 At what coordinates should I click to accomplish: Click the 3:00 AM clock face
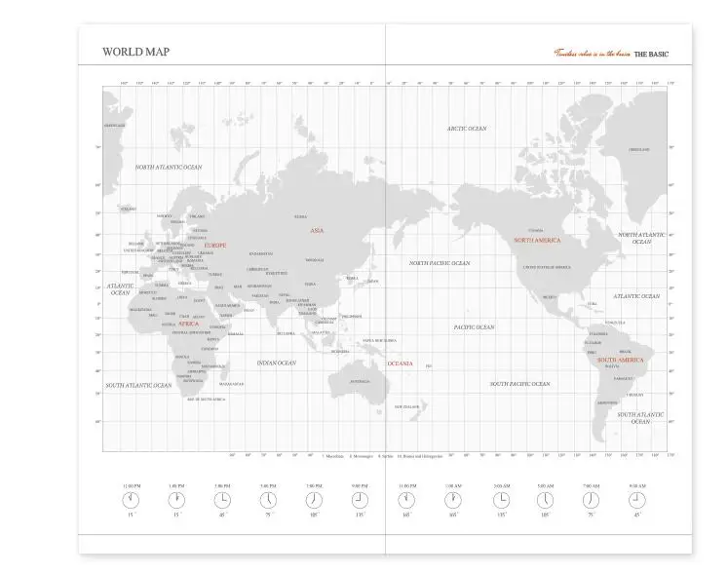502,500
